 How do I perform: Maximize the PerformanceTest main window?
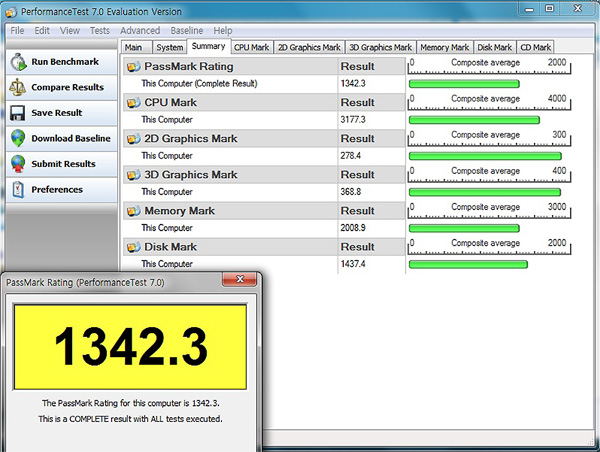tap(549, 9)
